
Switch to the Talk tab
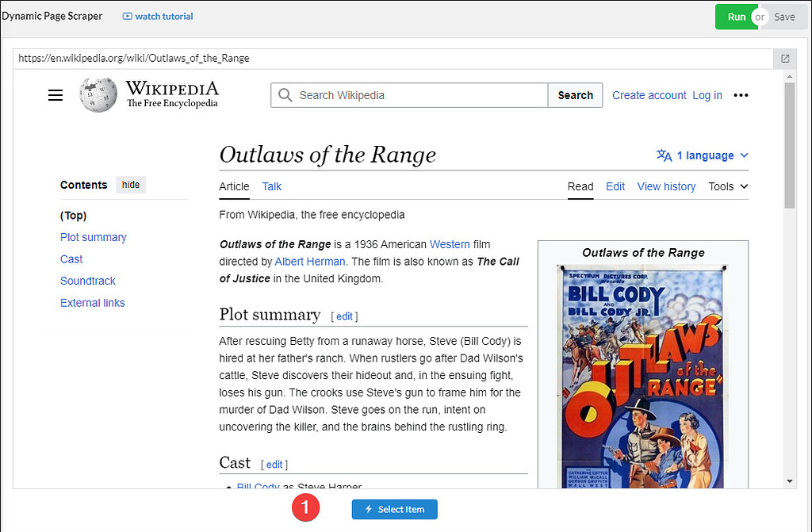(x=271, y=186)
